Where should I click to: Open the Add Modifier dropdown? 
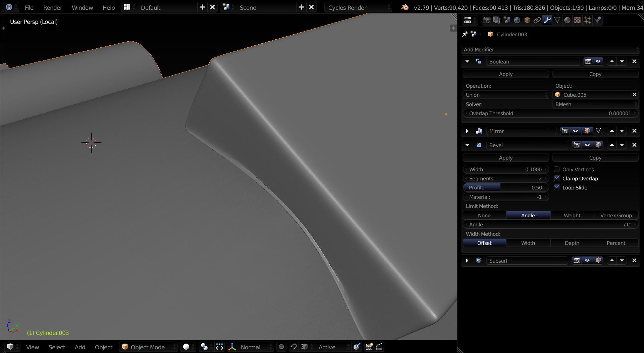[x=550, y=50]
